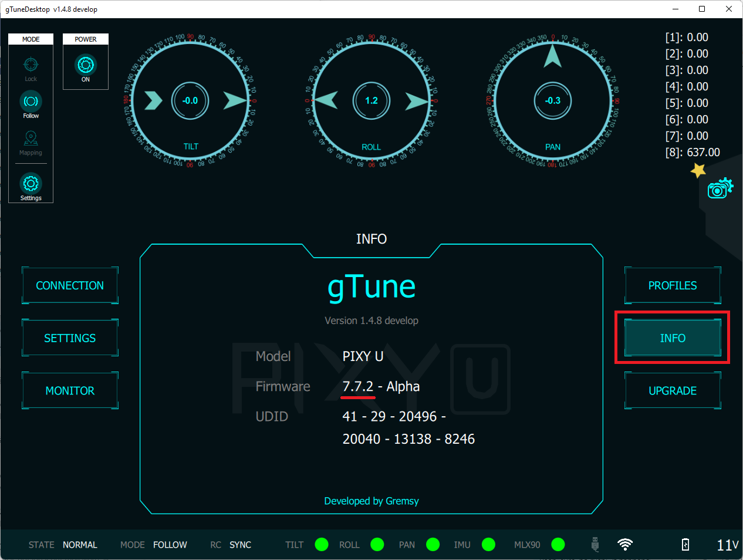Select the Lock mode icon
The height and width of the screenshot is (560, 743).
click(x=31, y=65)
